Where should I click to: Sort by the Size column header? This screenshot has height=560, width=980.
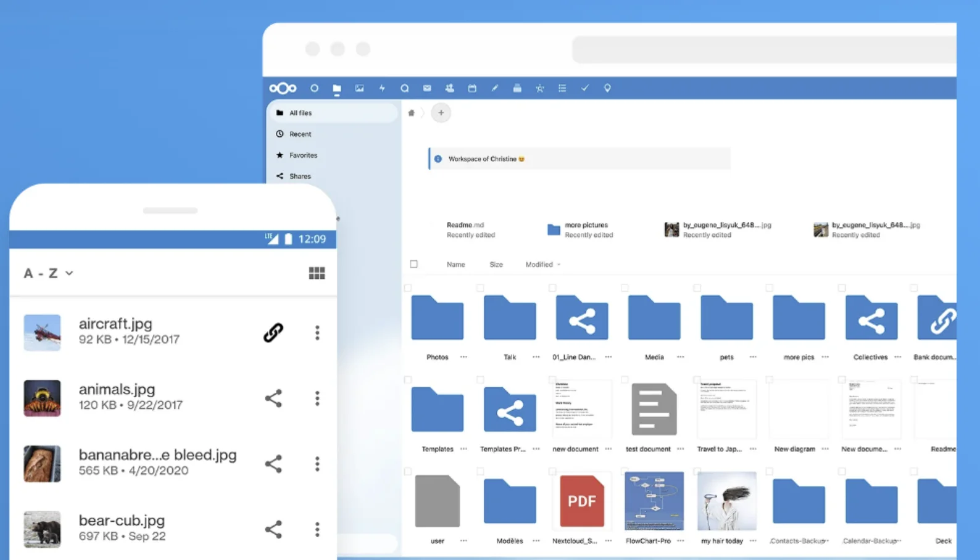pos(496,265)
